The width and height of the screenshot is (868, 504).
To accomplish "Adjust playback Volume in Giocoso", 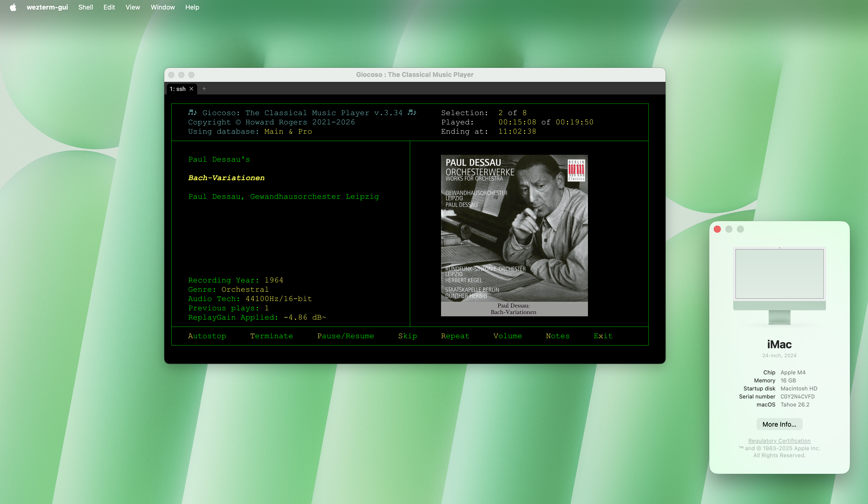I will [x=507, y=336].
